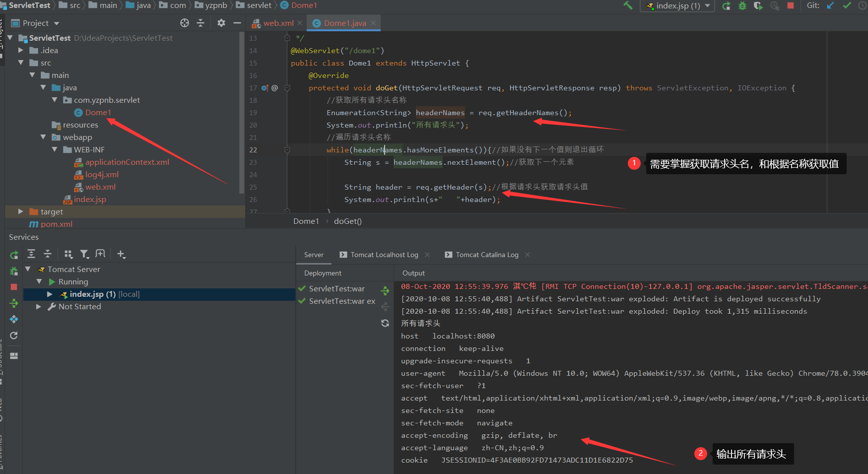Image resolution: width=868 pixels, height=474 pixels.
Task: Expand the target folder
Action: tap(21, 211)
